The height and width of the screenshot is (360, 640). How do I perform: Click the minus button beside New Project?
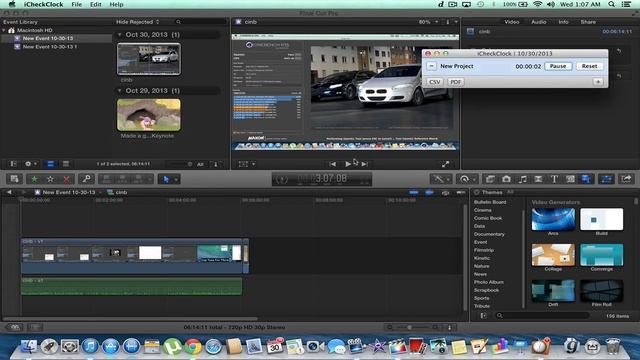(x=431, y=66)
